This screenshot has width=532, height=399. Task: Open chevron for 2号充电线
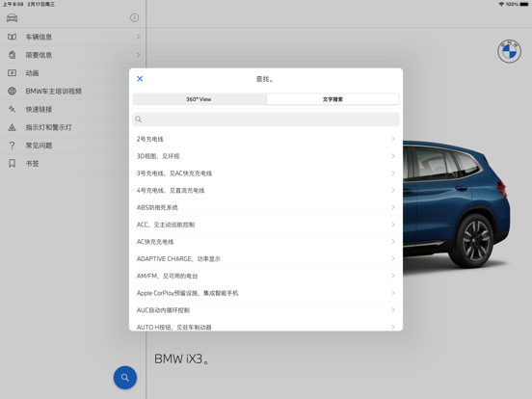tap(393, 139)
